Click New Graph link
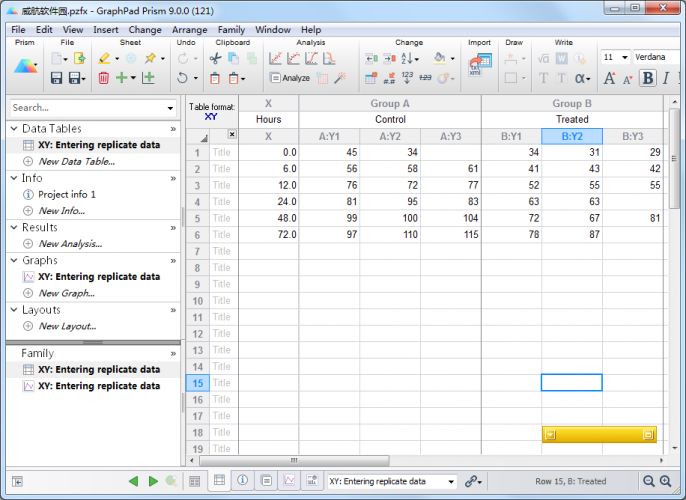The height and width of the screenshot is (500, 686). [x=66, y=293]
